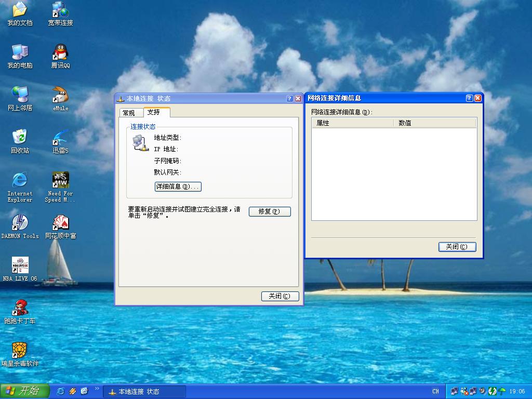Select the 回收站 recycle bin icon

pyautogui.click(x=20, y=138)
